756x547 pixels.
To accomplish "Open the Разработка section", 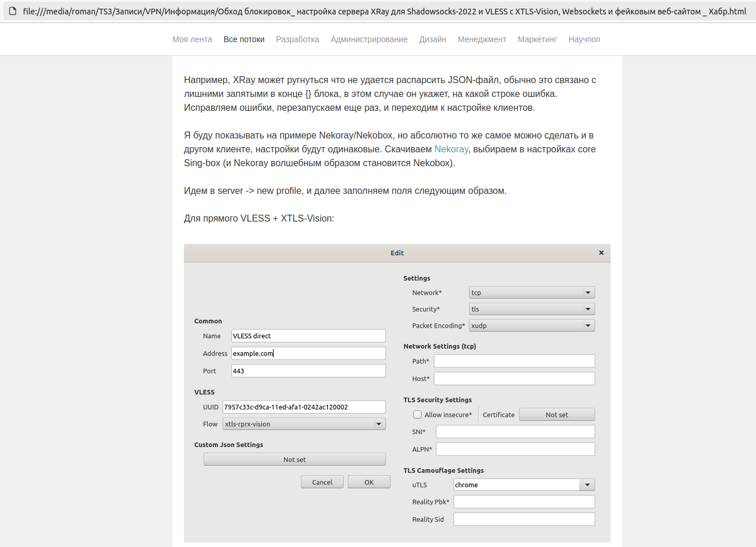I will click(298, 39).
